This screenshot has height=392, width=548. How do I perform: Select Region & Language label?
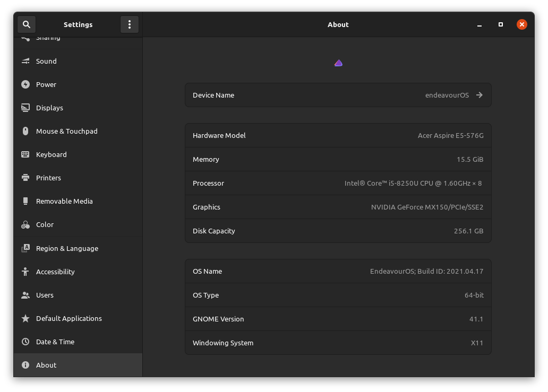(x=67, y=249)
